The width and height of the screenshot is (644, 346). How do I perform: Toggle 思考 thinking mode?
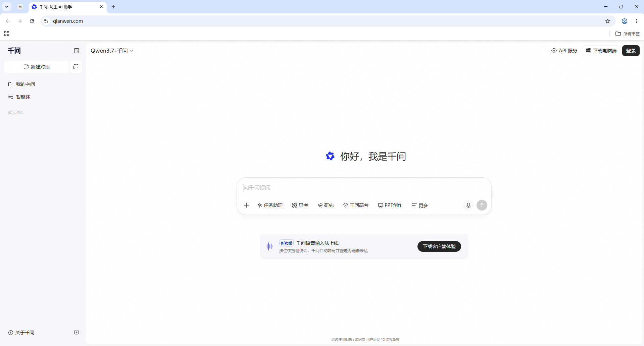300,205
